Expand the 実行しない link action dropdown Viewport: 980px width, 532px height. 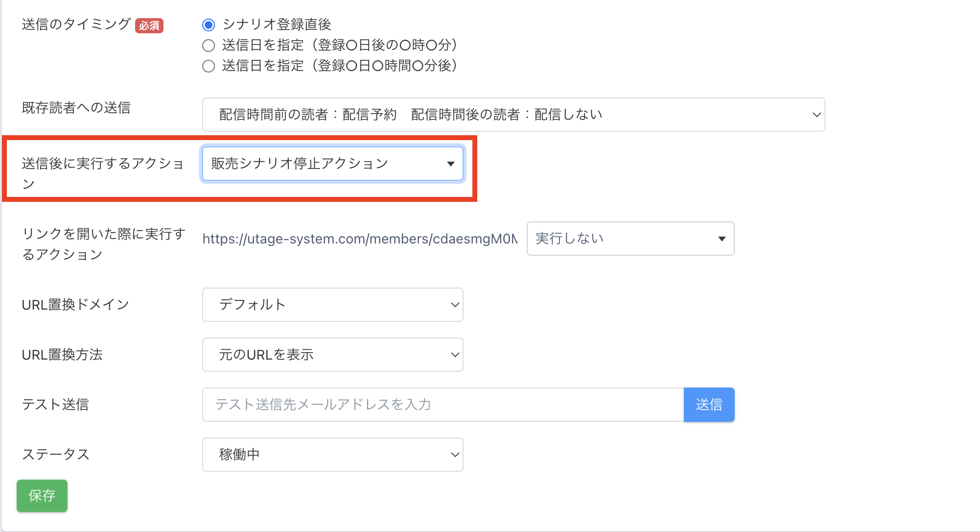click(630, 239)
